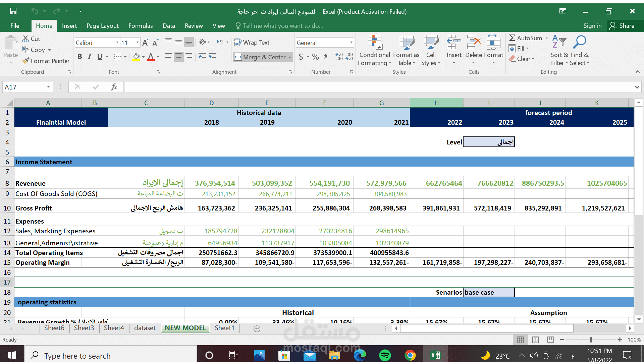Expand the Name Box dropdown arrow
Viewport: 644px width, 362px height.
(48, 87)
